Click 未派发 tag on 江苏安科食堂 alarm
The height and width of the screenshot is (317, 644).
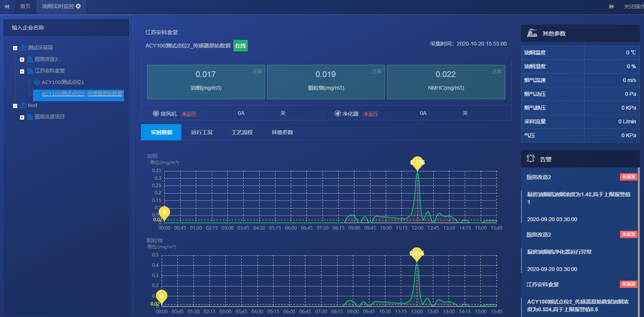[x=629, y=284]
